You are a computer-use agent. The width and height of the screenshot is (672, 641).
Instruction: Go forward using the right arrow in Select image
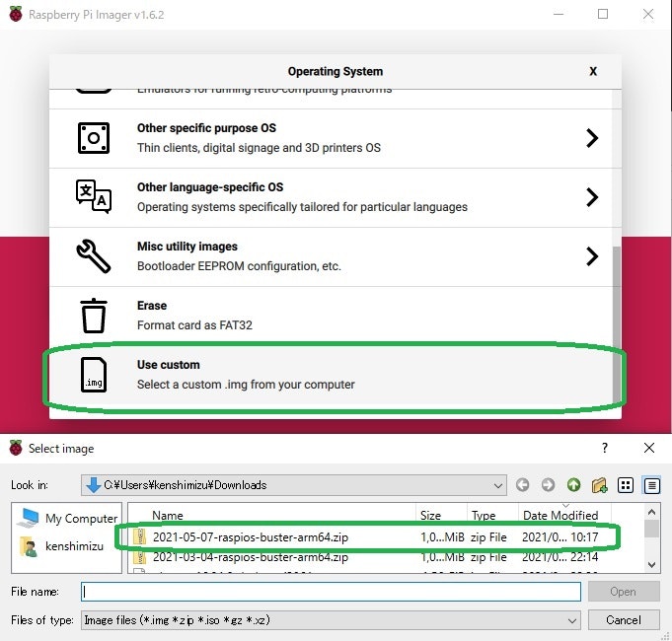(x=548, y=485)
